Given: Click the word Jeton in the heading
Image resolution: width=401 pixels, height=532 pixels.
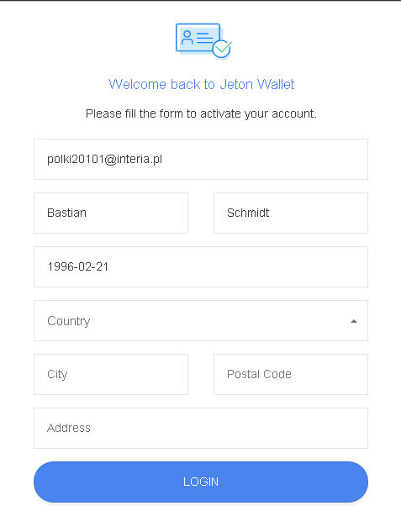Looking at the screenshot, I should (236, 84).
